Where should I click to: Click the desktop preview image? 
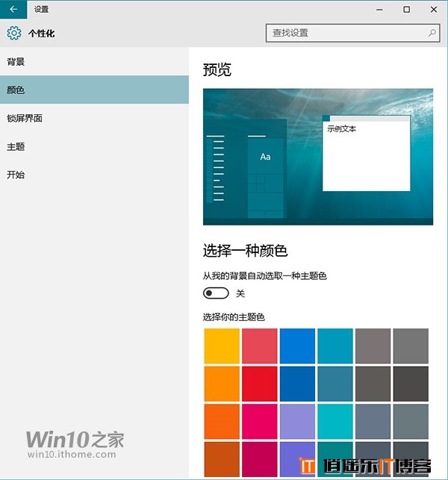[x=318, y=157]
